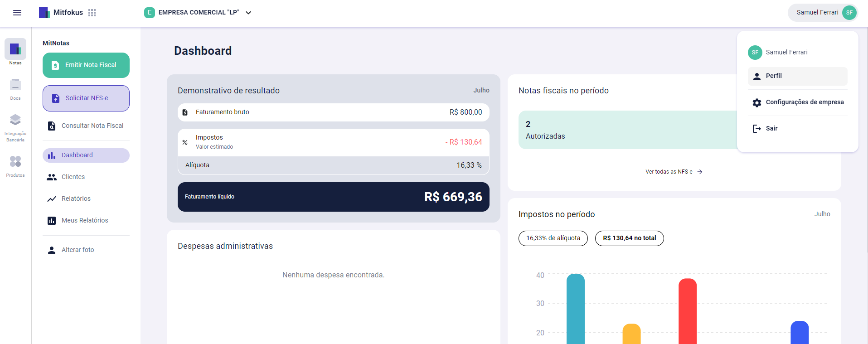Click the MitNotas sidebar title
This screenshot has width=868, height=344.
[56, 44]
